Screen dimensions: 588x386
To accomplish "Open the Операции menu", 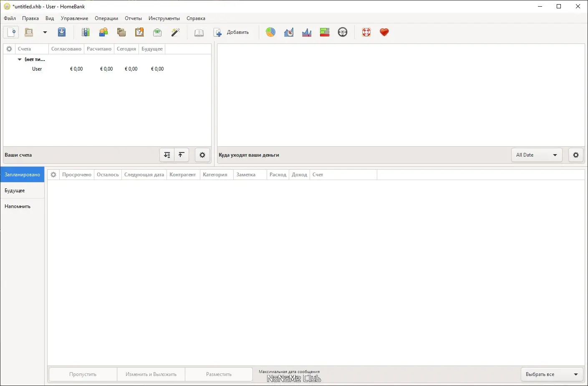I will [106, 18].
